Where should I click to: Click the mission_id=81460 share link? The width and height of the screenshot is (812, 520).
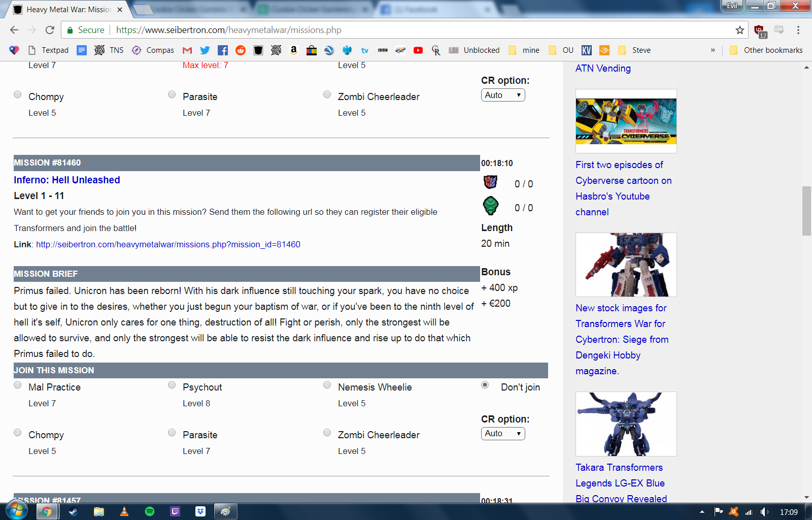click(168, 244)
